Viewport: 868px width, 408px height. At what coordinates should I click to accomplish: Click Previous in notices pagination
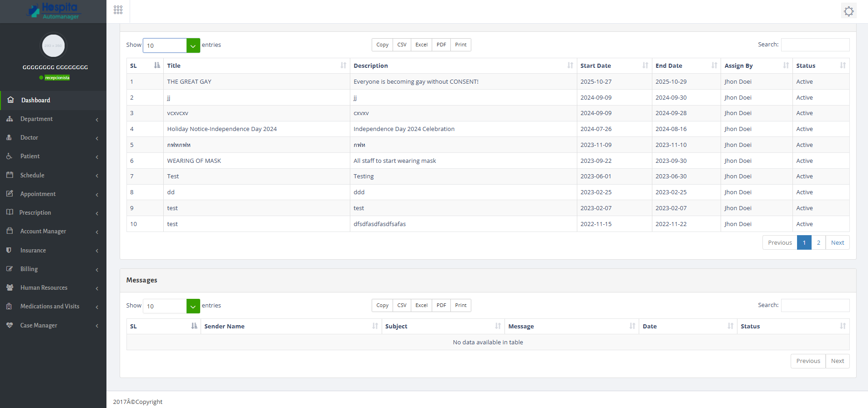[x=780, y=242]
